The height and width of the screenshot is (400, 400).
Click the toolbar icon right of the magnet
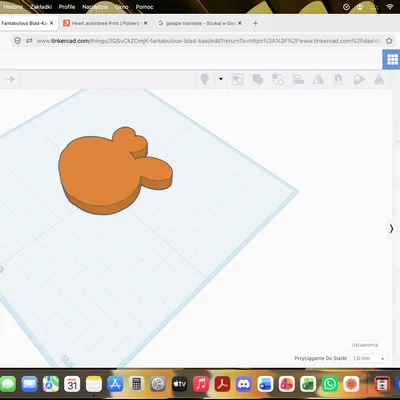click(359, 79)
